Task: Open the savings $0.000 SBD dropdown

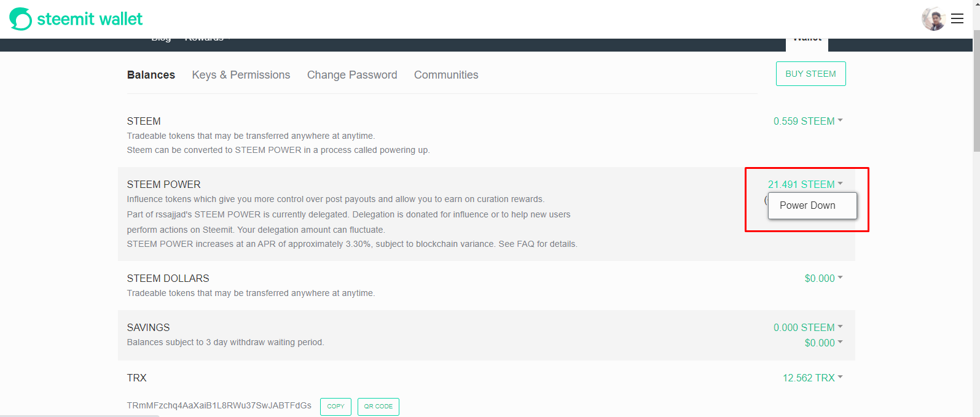Action: tap(823, 343)
